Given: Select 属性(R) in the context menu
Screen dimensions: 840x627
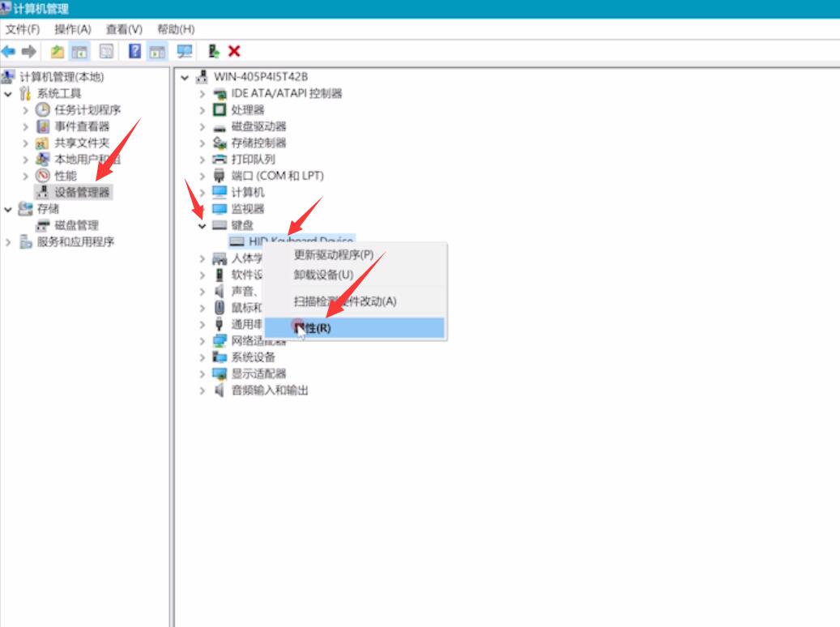Looking at the screenshot, I should pyautogui.click(x=355, y=328).
